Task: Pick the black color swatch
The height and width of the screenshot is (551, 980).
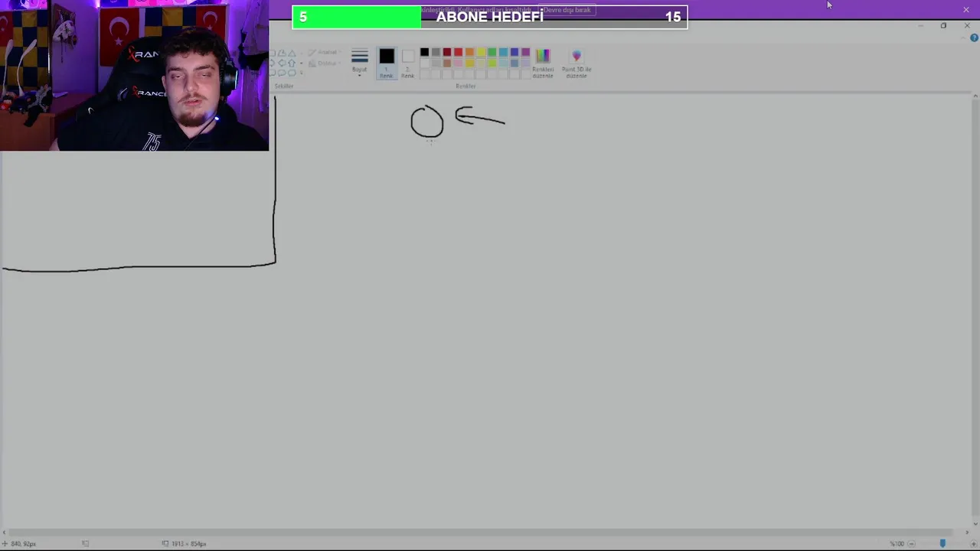Action: pos(424,52)
